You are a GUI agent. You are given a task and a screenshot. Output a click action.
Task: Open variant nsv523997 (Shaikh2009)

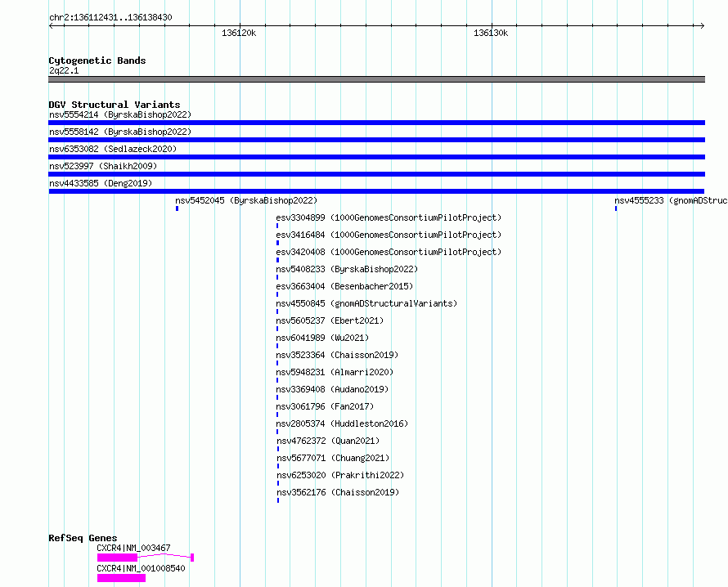click(103, 166)
